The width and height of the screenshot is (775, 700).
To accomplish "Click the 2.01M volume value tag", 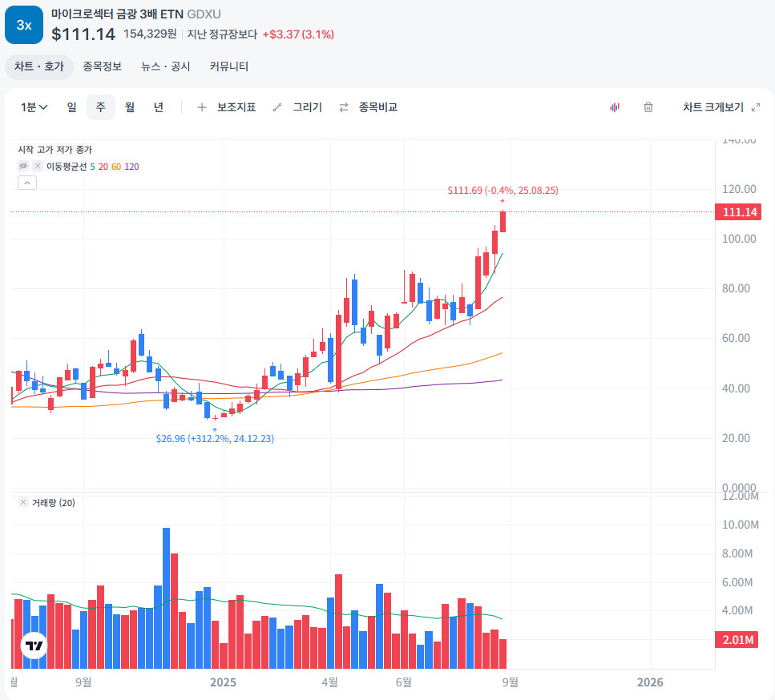I will pyautogui.click(x=737, y=640).
